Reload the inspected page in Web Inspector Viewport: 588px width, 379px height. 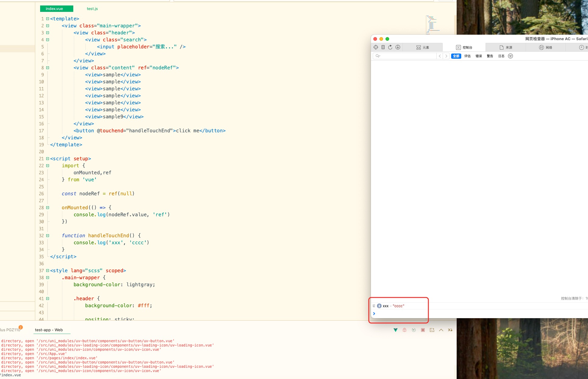pos(390,47)
